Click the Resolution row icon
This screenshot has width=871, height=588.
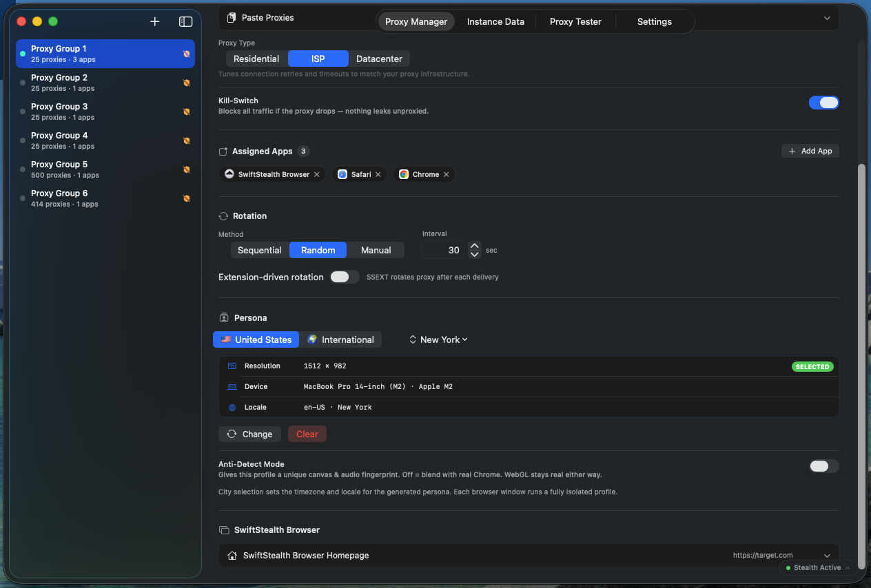232,366
